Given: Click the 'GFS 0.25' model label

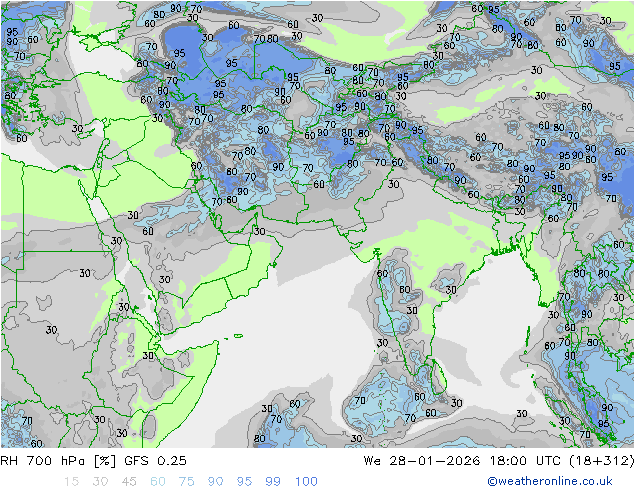Looking at the screenshot, I should (156, 460).
